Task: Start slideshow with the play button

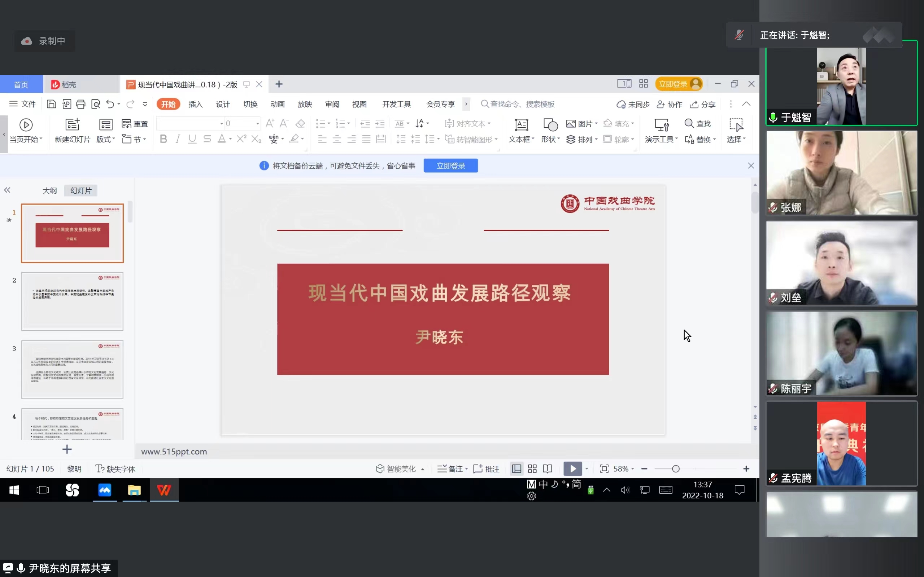Action: [572, 468]
